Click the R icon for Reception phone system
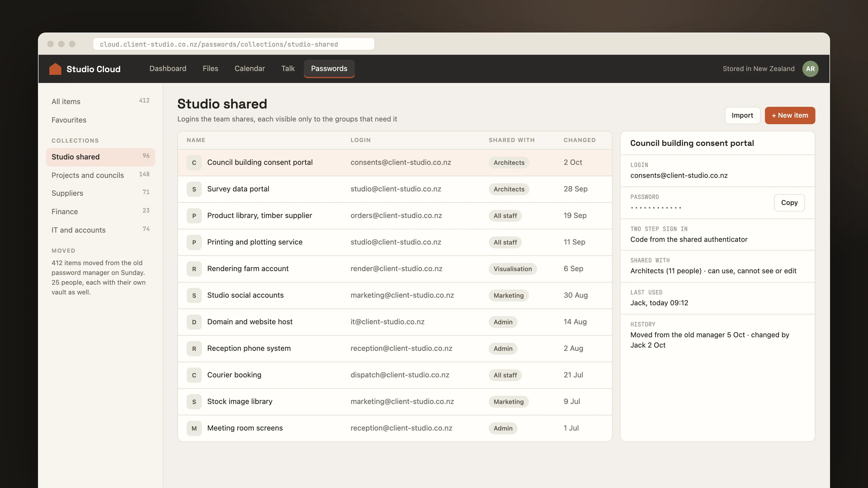 194,349
